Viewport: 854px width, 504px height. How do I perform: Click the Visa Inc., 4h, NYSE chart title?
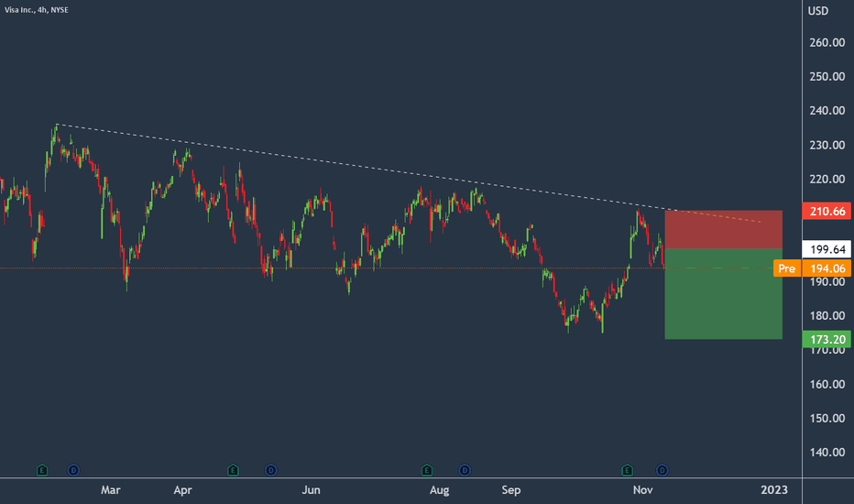[x=37, y=10]
